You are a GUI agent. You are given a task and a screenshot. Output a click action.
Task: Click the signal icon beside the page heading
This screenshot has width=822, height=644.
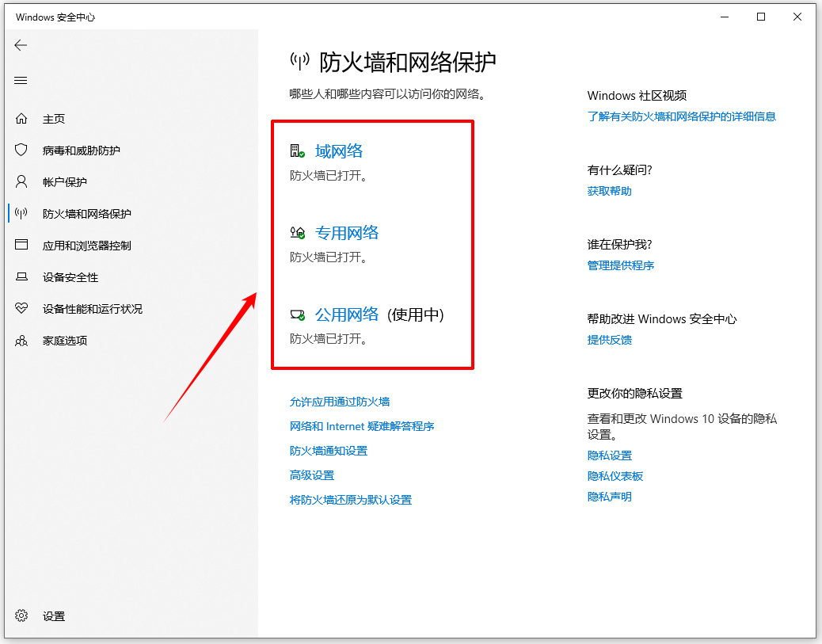click(300, 61)
